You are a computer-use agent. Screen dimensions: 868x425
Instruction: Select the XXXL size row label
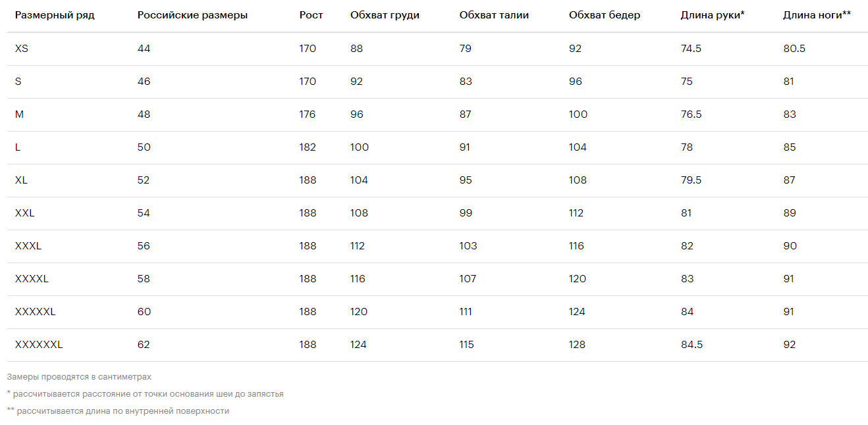(28, 246)
